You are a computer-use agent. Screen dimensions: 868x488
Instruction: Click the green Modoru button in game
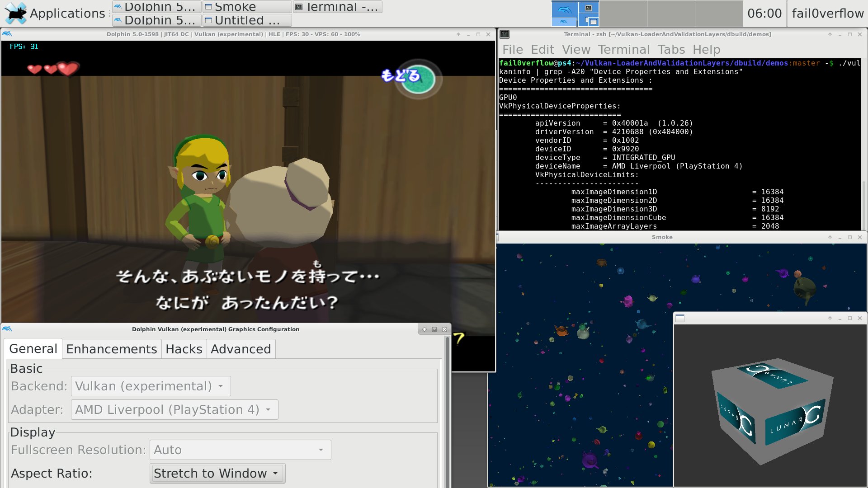[418, 79]
